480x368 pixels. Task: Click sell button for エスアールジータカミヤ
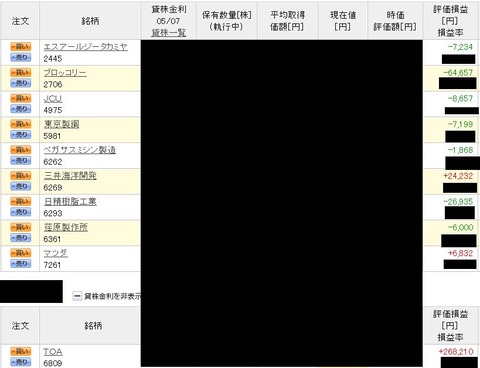point(20,57)
